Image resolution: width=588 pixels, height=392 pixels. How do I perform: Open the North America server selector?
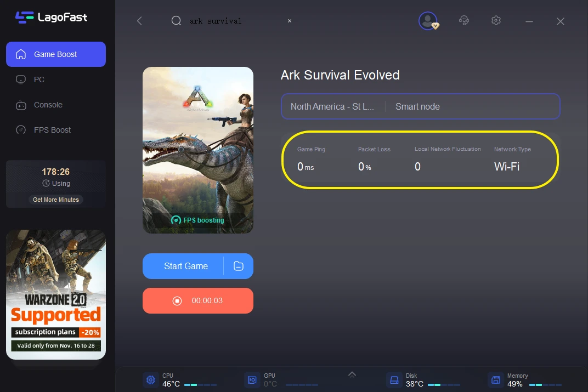pos(332,106)
